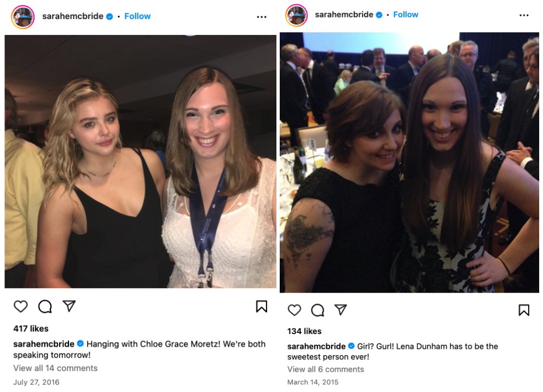Click the right post profile avatar
Screen dimensions: 543x392
click(x=296, y=15)
